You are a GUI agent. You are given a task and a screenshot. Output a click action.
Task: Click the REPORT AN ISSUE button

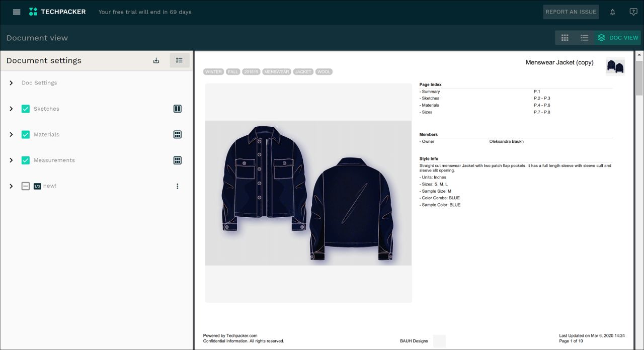(571, 12)
